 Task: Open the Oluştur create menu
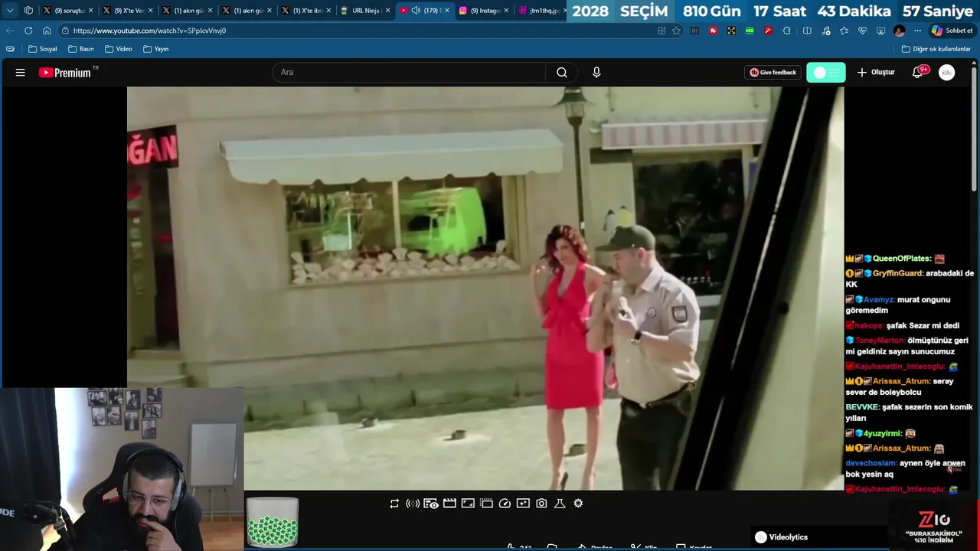tap(876, 73)
